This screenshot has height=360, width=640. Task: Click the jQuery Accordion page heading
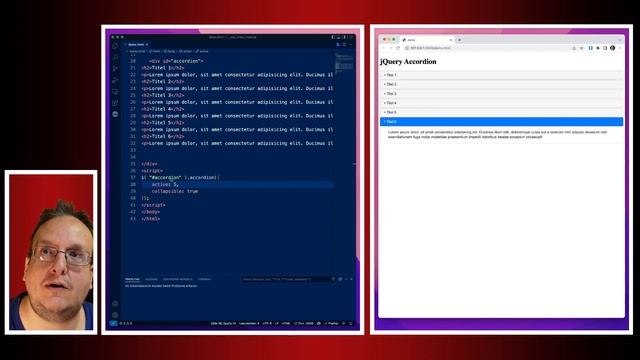click(x=408, y=62)
